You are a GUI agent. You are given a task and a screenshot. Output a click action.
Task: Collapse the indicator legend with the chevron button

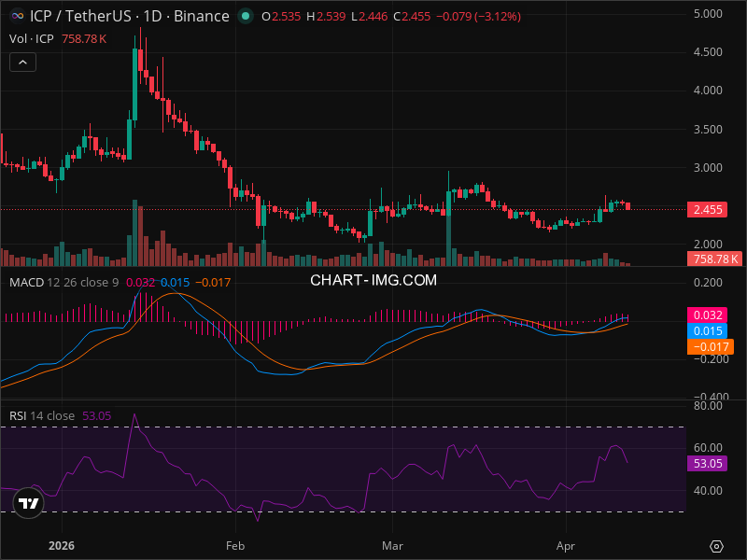[x=22, y=63]
